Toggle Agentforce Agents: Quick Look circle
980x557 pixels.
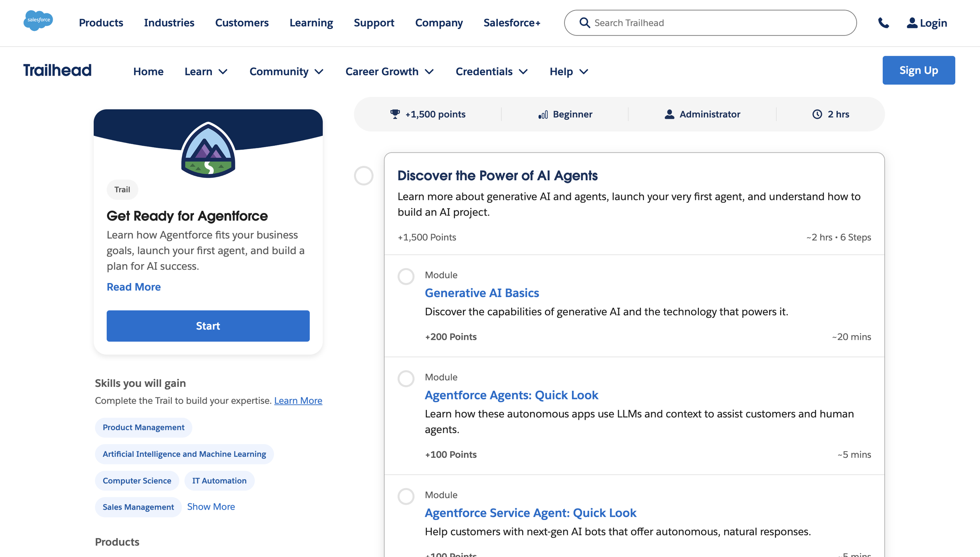tap(406, 379)
